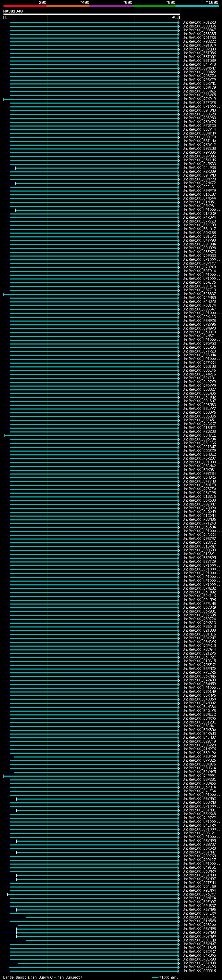Select hit UniRef100_A2I3W7
Screen dimensions: 222x980
click(x=199, y=447)
